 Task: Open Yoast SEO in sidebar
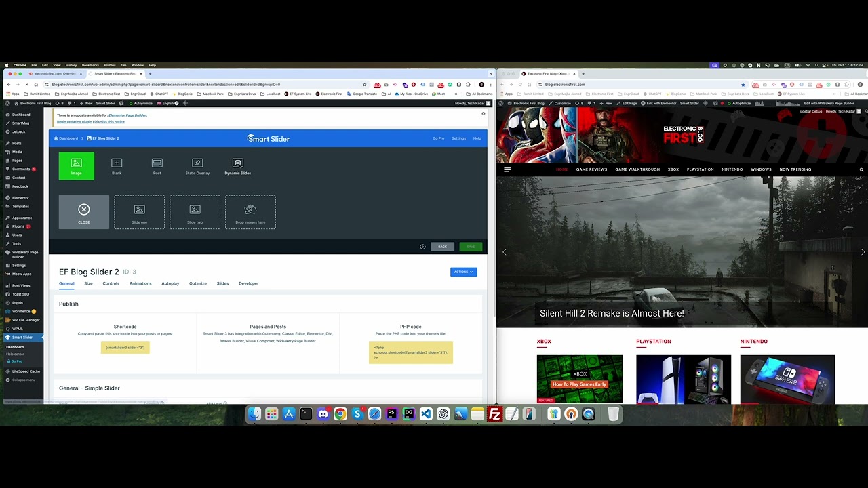coord(22,294)
